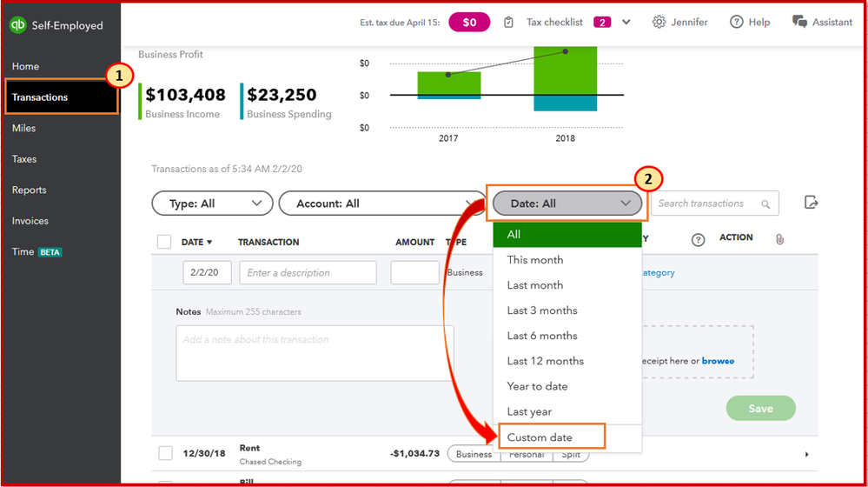Click the Save button
The image size is (868, 487).
pos(760,409)
